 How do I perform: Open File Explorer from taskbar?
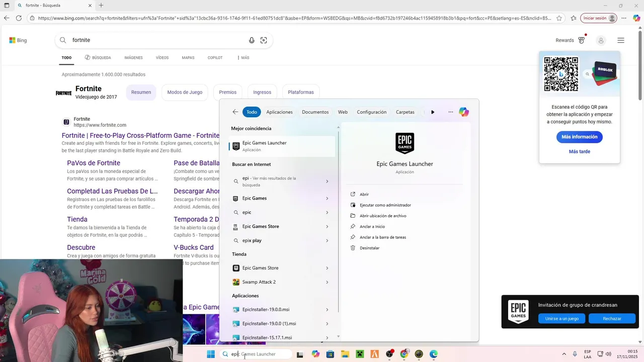(345, 354)
